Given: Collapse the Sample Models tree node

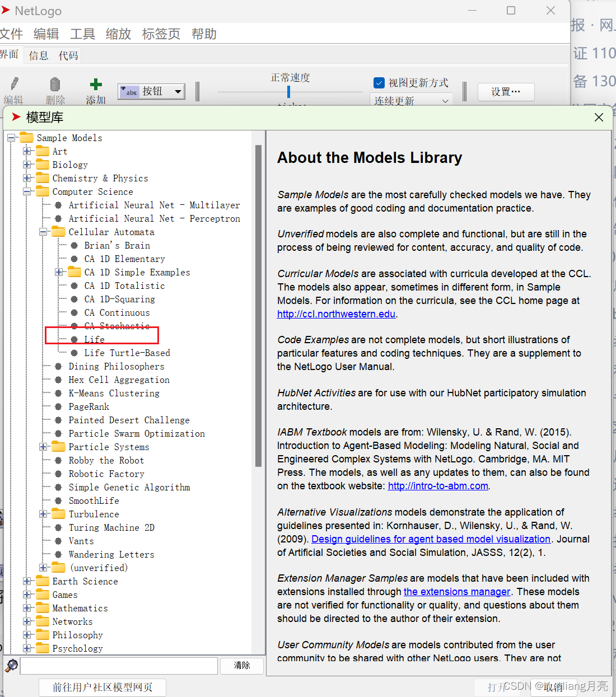Looking at the screenshot, I should [11, 137].
